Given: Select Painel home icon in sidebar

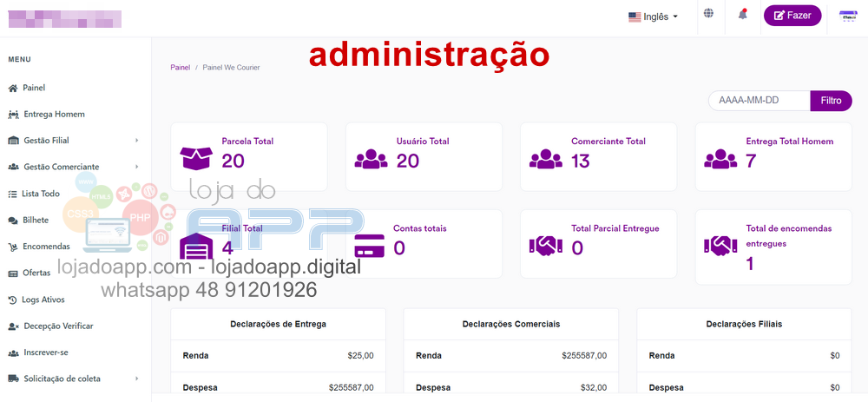Looking at the screenshot, I should [13, 88].
